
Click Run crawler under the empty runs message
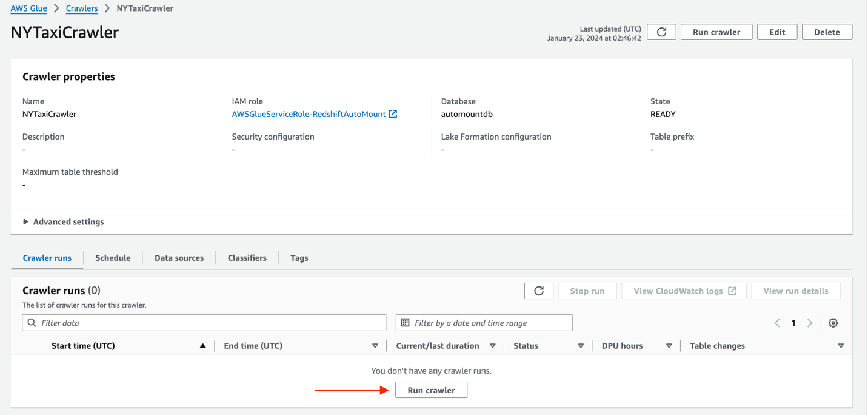(x=432, y=390)
